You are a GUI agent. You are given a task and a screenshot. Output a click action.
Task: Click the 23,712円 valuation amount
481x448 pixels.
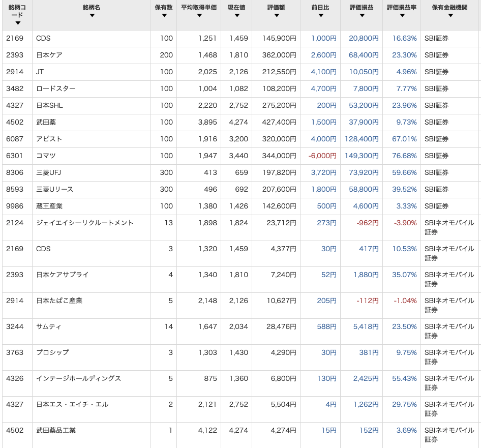(x=281, y=223)
